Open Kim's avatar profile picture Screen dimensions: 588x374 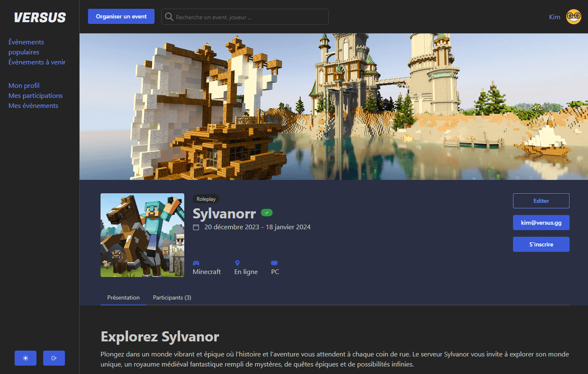tap(573, 17)
